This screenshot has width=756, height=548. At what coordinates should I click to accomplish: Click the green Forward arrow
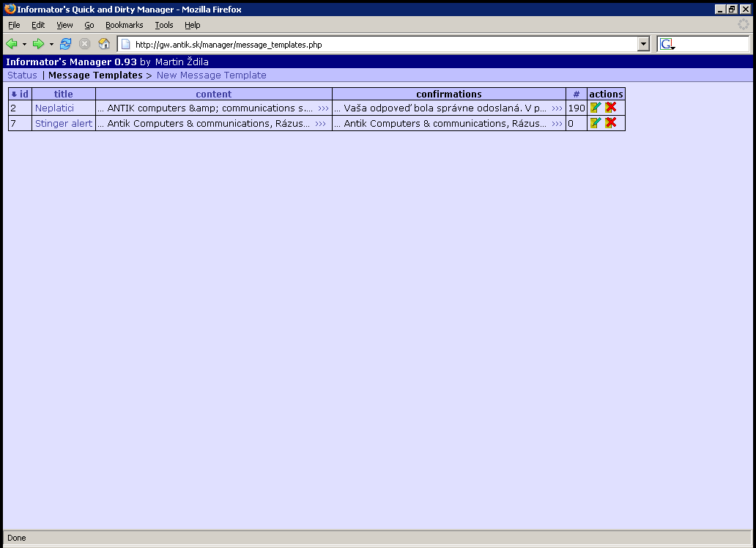(39, 44)
